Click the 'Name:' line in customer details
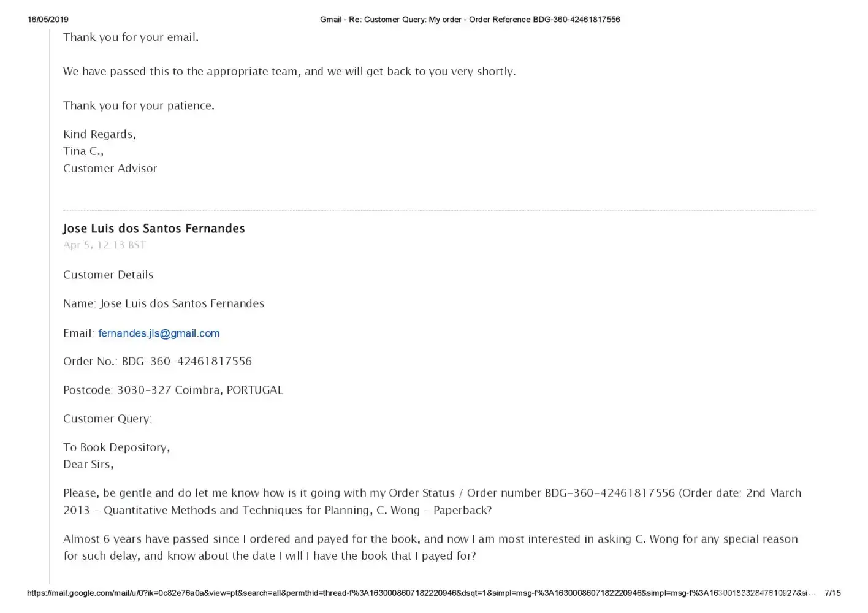The height and width of the screenshot is (613, 868). [x=164, y=303]
